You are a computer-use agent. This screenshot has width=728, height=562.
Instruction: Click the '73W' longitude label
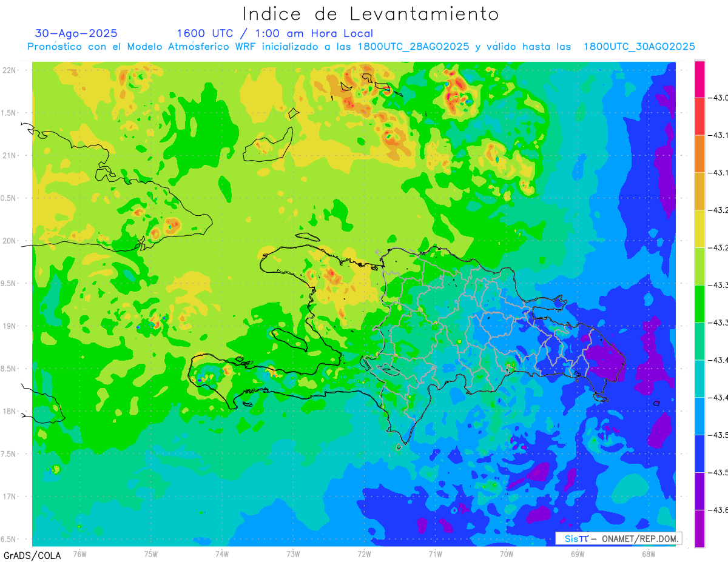click(293, 554)
